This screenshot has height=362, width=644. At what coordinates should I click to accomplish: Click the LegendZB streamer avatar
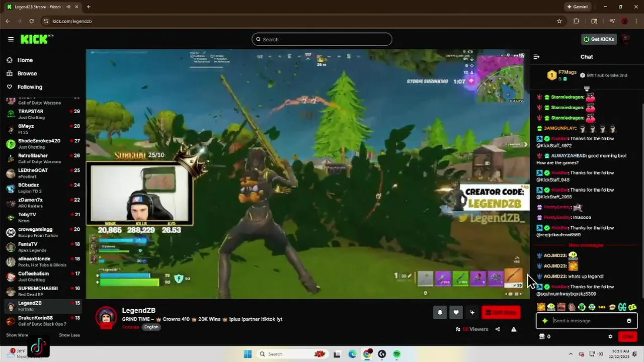coord(106,317)
